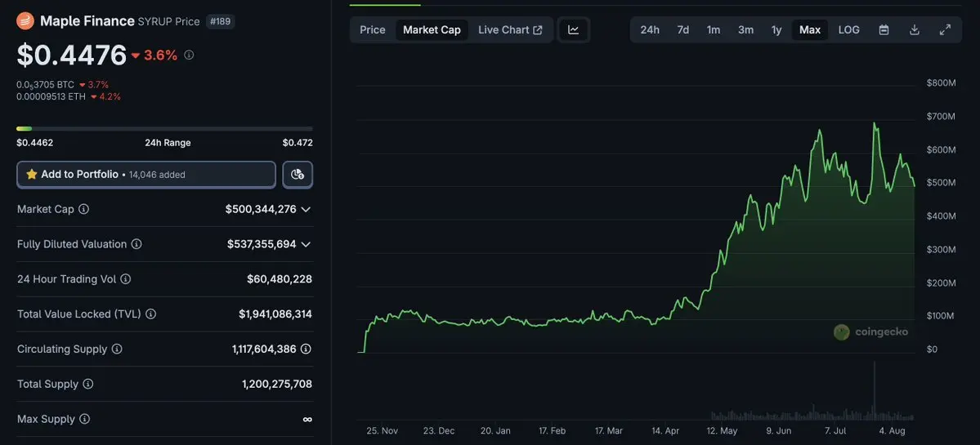The width and height of the screenshot is (980, 445).
Task: Select Max time range
Action: (x=810, y=30)
